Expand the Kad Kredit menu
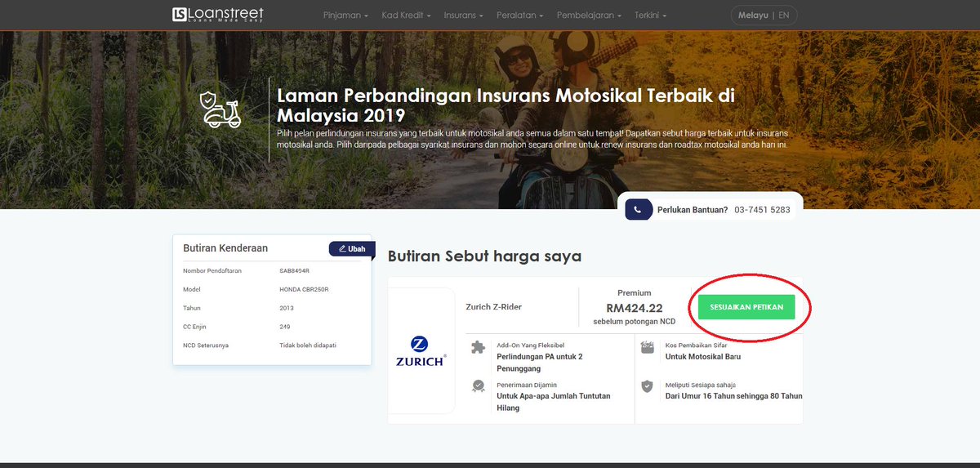 (x=406, y=16)
